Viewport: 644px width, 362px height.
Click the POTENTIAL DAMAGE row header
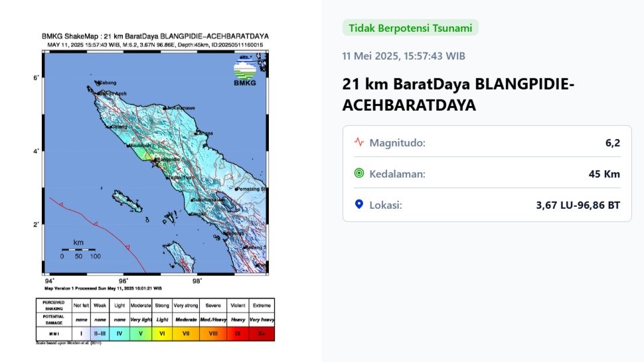[x=54, y=320]
